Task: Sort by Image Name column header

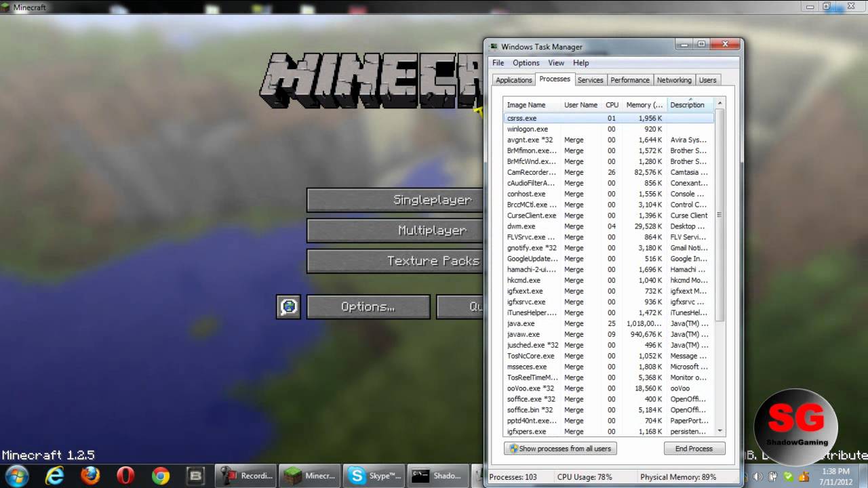Action: pos(532,105)
